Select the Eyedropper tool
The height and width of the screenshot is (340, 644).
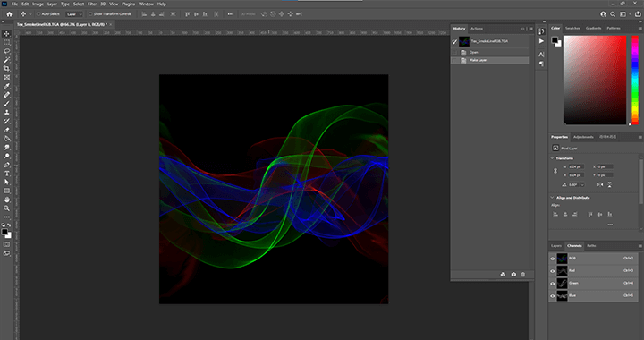[6, 86]
